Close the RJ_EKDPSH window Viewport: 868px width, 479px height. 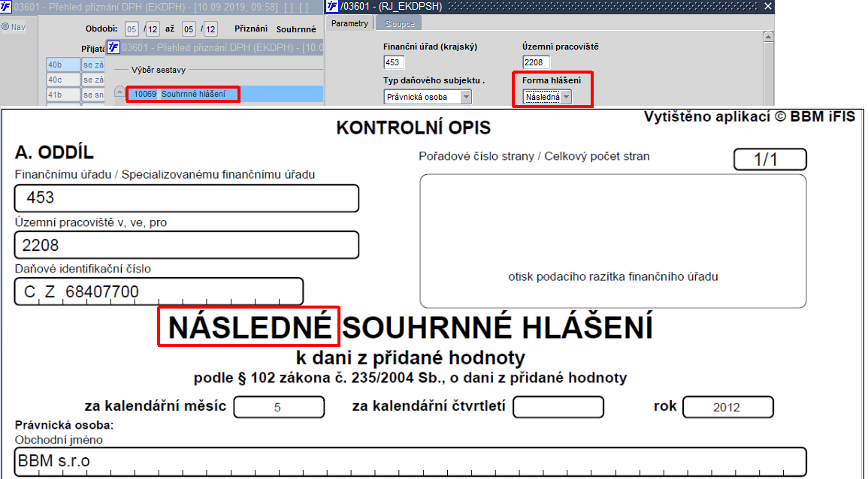[x=767, y=7]
